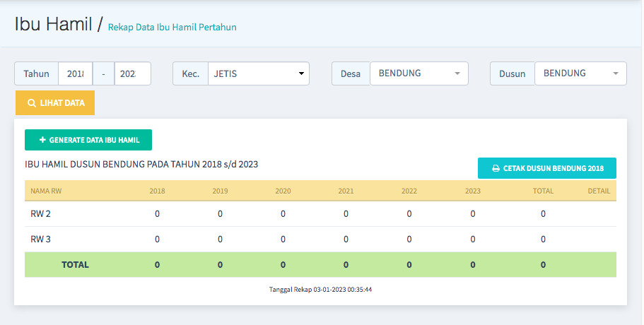
Task: Click the 2023 column header
Action: tap(472, 191)
